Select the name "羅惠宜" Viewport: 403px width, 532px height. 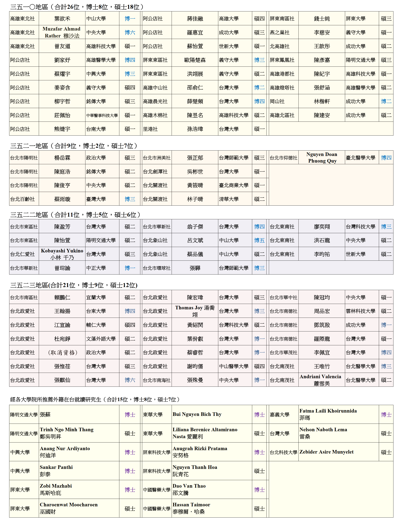click(x=195, y=32)
